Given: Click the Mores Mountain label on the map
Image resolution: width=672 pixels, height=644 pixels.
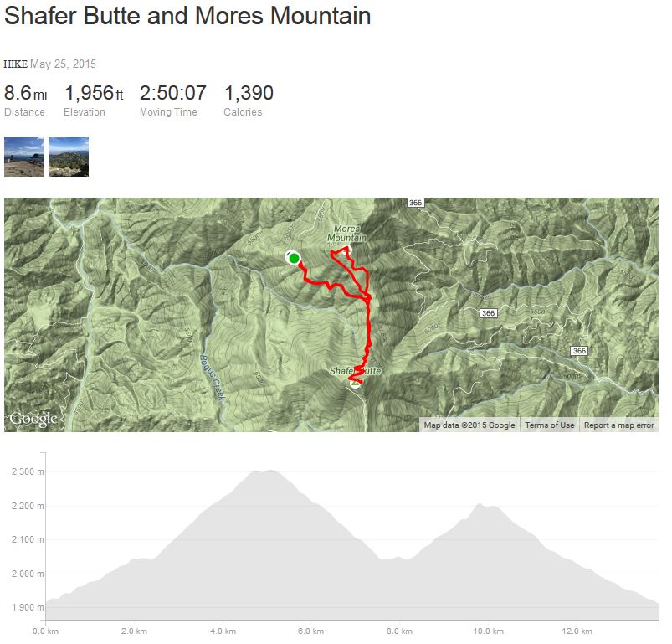Looking at the screenshot, I should coord(350,234).
